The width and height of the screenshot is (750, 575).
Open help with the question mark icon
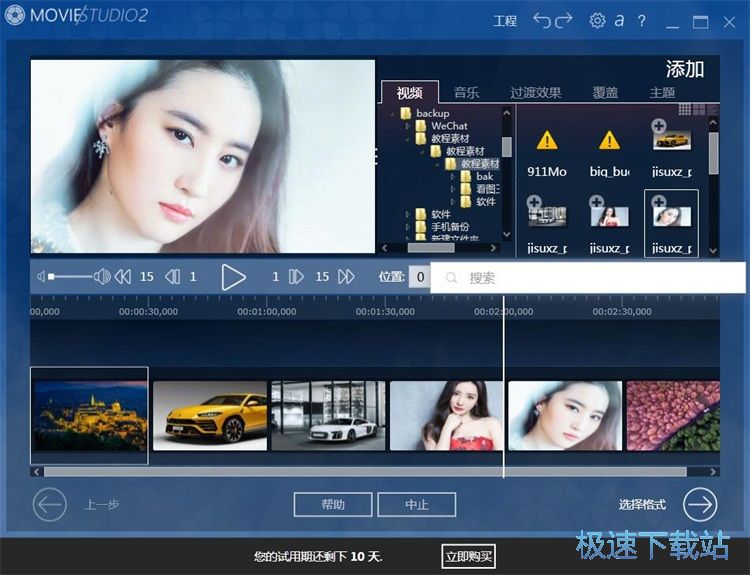[x=641, y=21]
